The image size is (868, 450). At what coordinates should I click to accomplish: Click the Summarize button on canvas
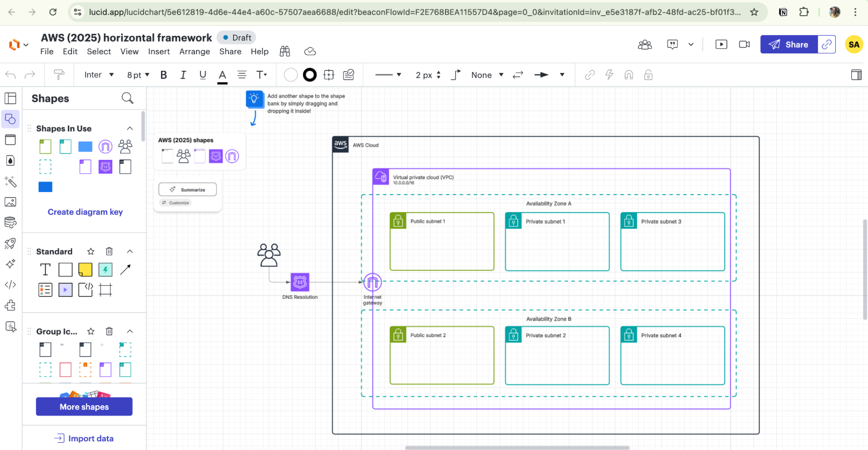click(x=188, y=189)
